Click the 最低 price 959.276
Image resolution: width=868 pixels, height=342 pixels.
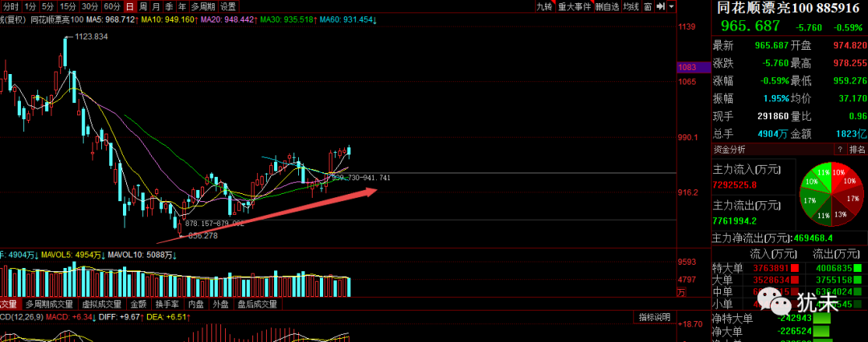(849, 80)
